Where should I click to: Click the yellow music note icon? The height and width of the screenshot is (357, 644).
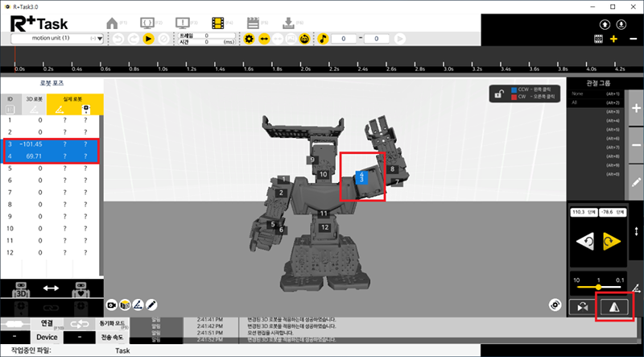click(x=322, y=39)
